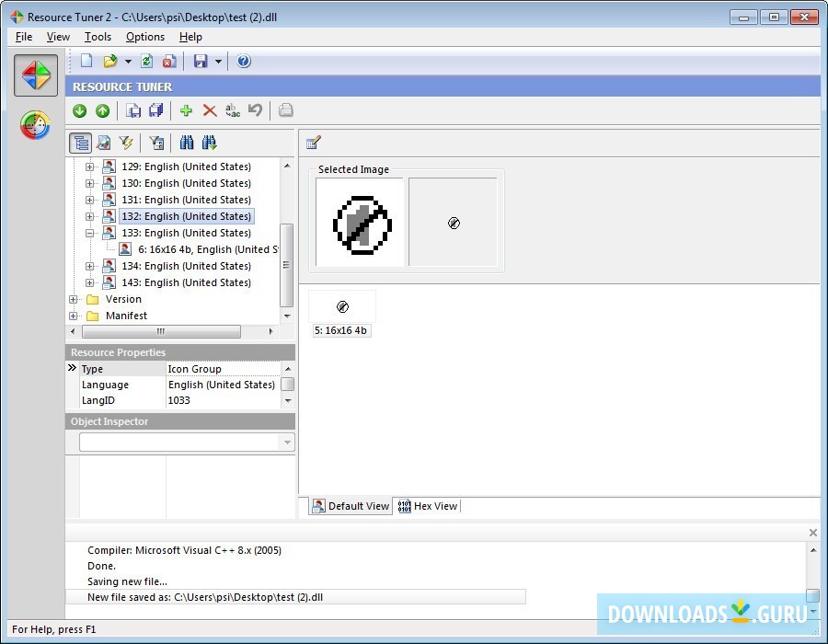The width and height of the screenshot is (828, 644).
Task: Click the Close file icon
Action: click(x=169, y=62)
